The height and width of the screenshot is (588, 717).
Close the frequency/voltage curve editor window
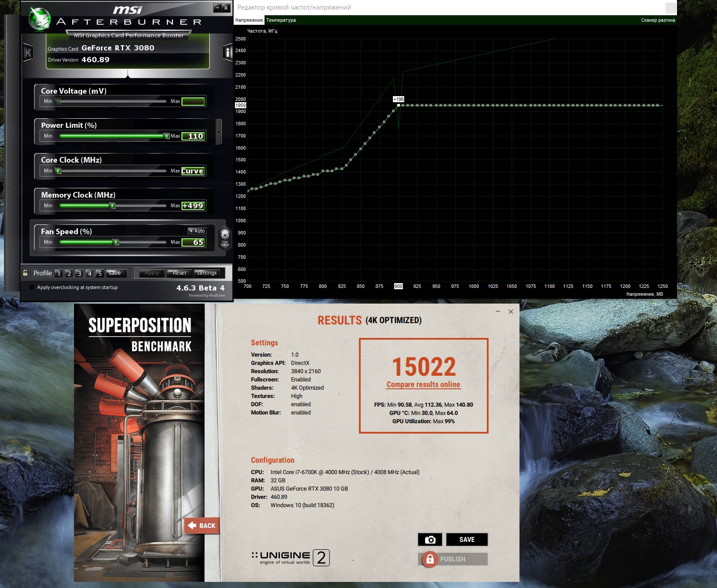[671, 8]
